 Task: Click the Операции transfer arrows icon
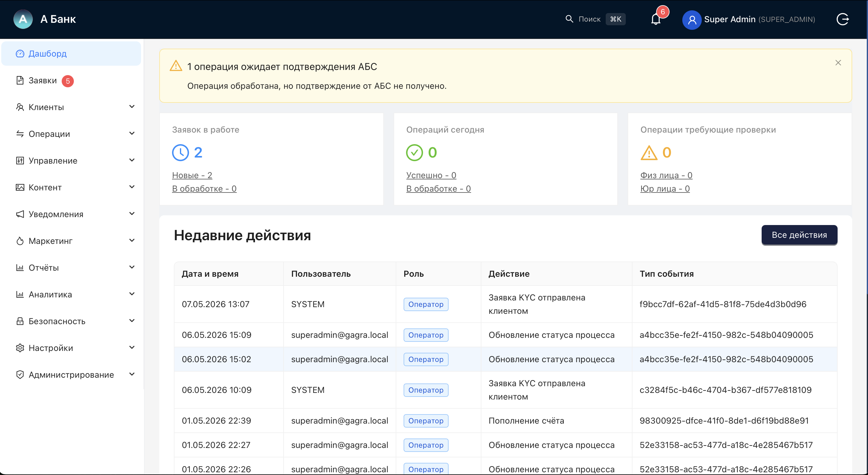click(x=20, y=134)
